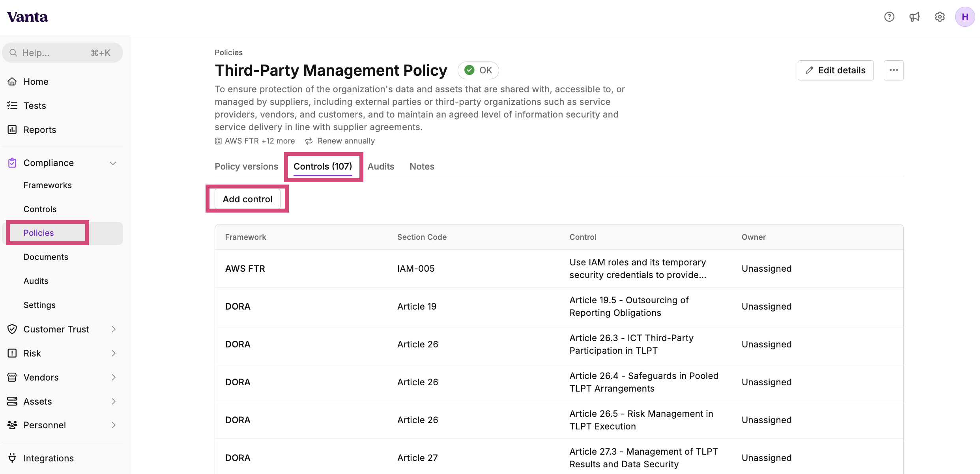Click the pencil icon in Edit details
The image size is (980, 474).
coord(810,70)
